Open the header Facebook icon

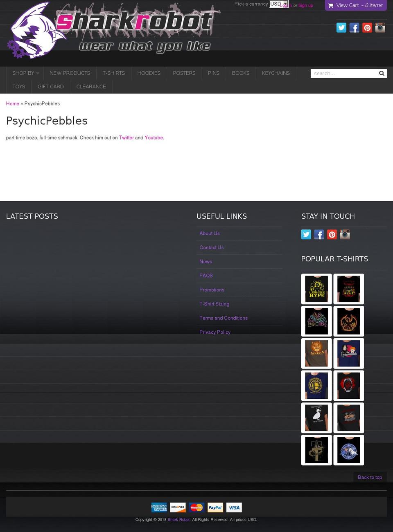pyautogui.click(x=355, y=27)
